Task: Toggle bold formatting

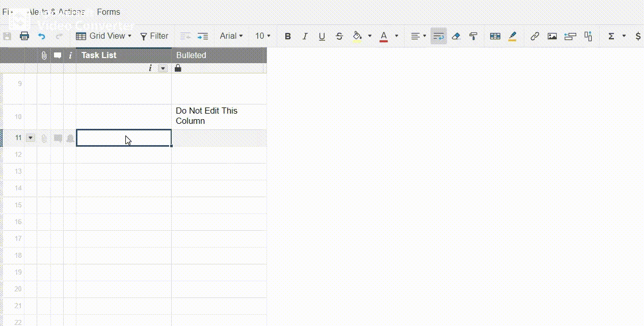Action: point(287,36)
